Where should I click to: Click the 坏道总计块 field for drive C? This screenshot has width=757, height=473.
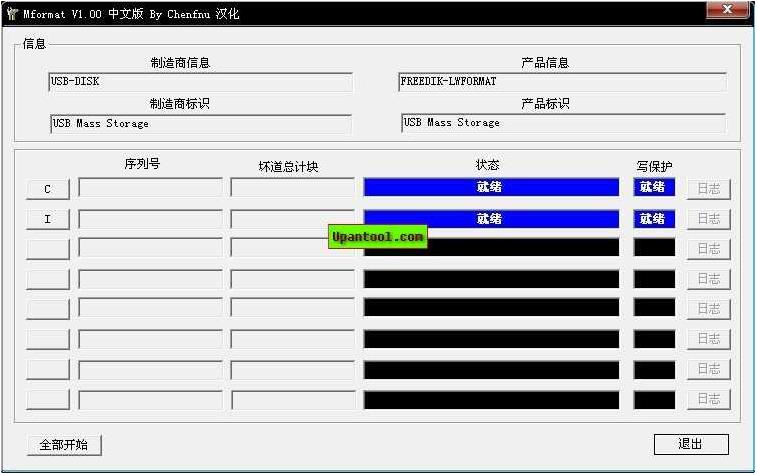(x=293, y=187)
